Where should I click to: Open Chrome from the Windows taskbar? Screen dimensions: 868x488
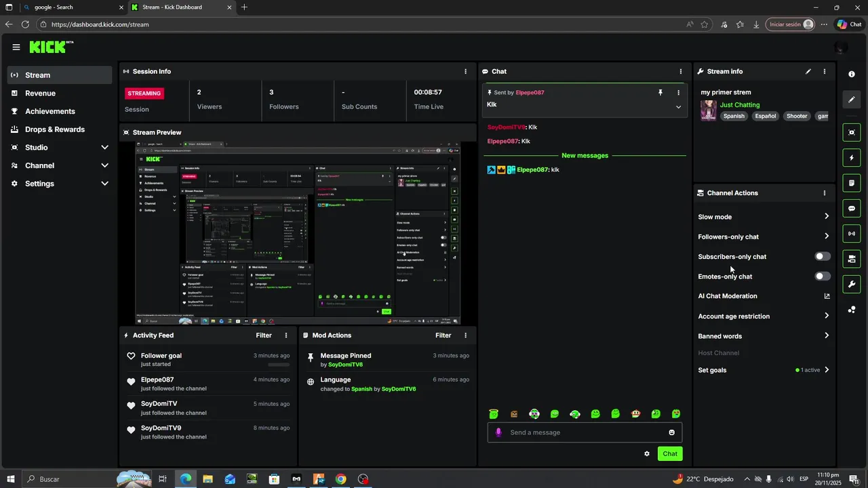(x=340, y=479)
